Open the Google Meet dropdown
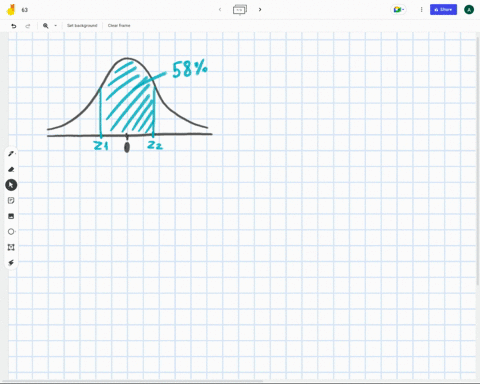This screenshot has width=480, height=384. [x=398, y=10]
